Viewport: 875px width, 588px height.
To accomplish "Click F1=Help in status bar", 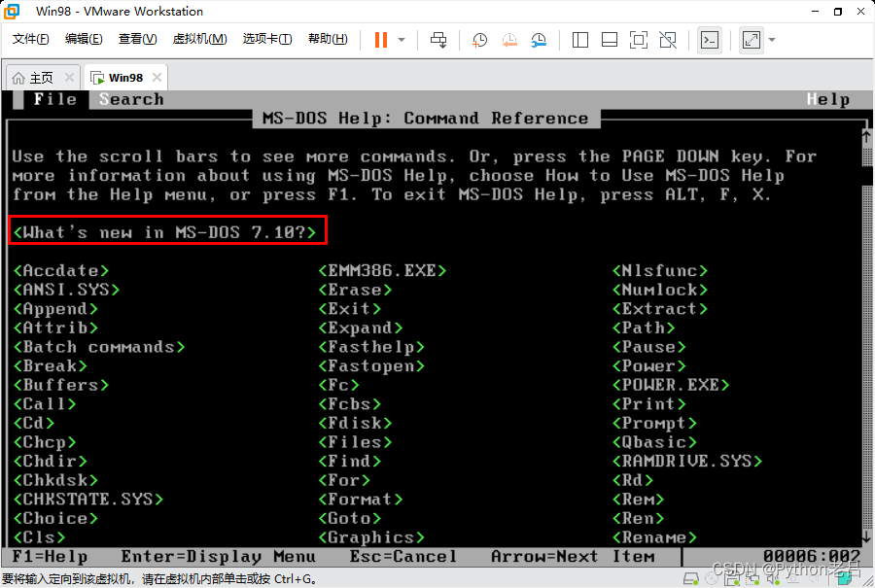I will click(x=50, y=556).
